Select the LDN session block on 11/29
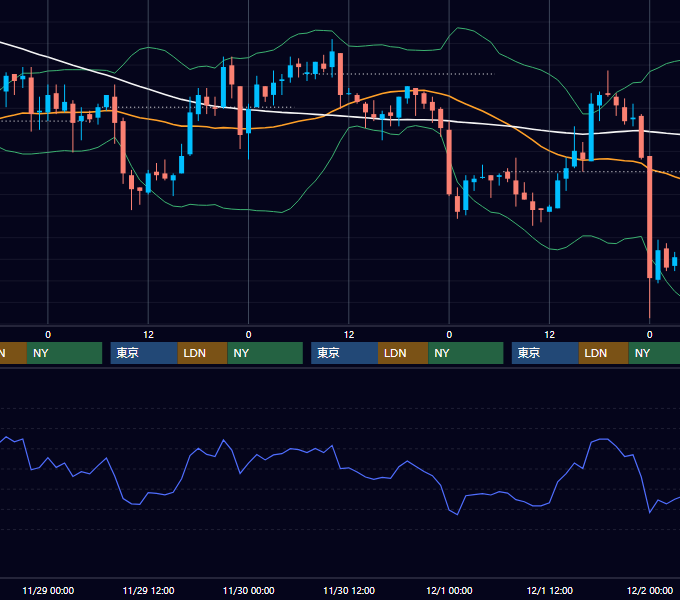Viewport: 680px width, 600px height. 203,353
